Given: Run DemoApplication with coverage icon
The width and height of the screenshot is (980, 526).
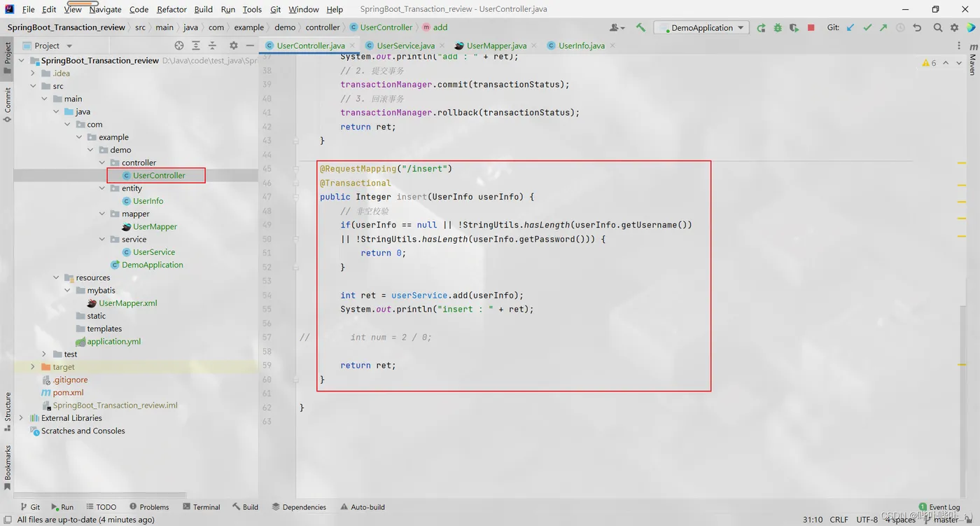Looking at the screenshot, I should [x=794, y=27].
